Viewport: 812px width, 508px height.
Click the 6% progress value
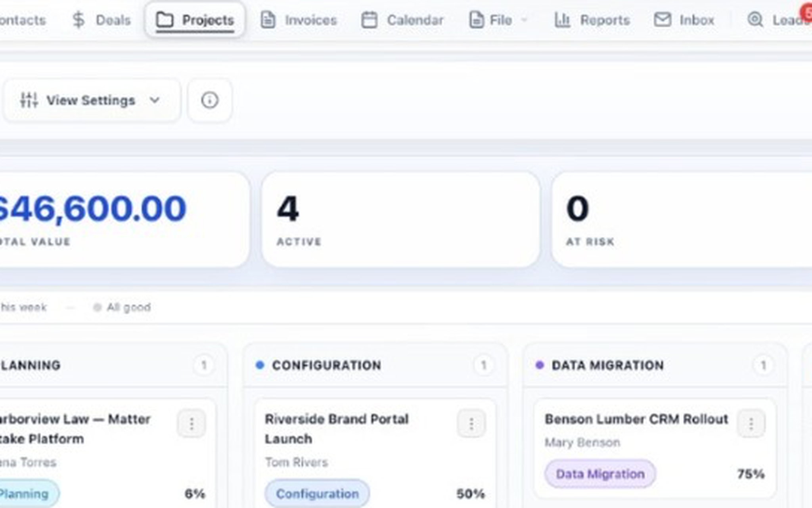[x=195, y=494]
